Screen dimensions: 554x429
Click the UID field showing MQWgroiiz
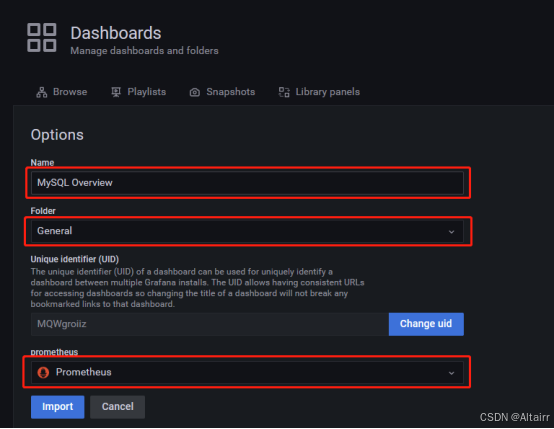click(x=210, y=324)
